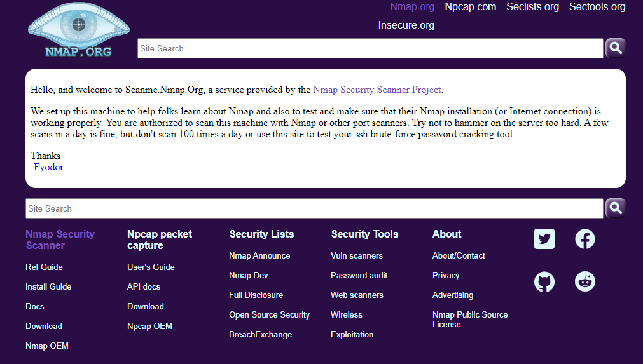Open the Password audit link
Image resolution: width=643 pixels, height=364 pixels.
359,275
